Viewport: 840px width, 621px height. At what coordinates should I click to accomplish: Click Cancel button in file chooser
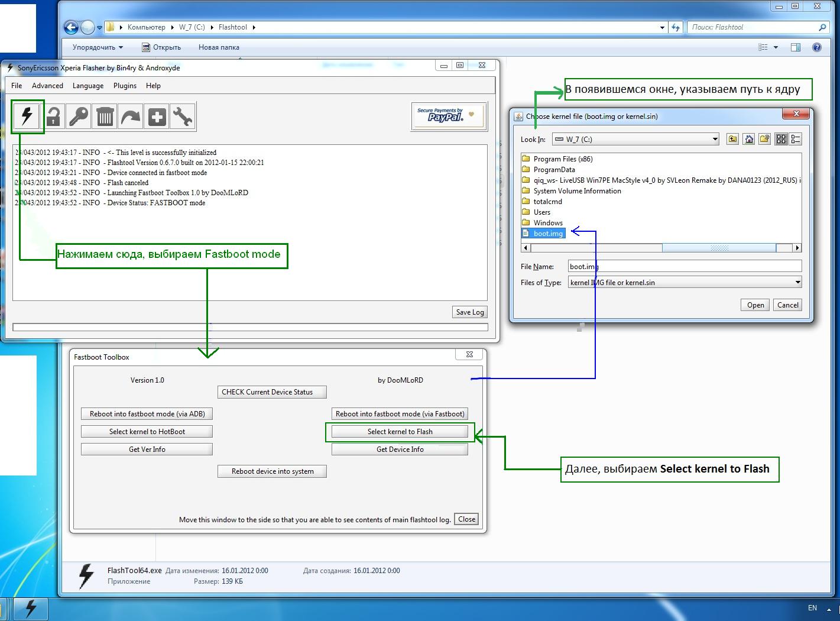click(788, 305)
